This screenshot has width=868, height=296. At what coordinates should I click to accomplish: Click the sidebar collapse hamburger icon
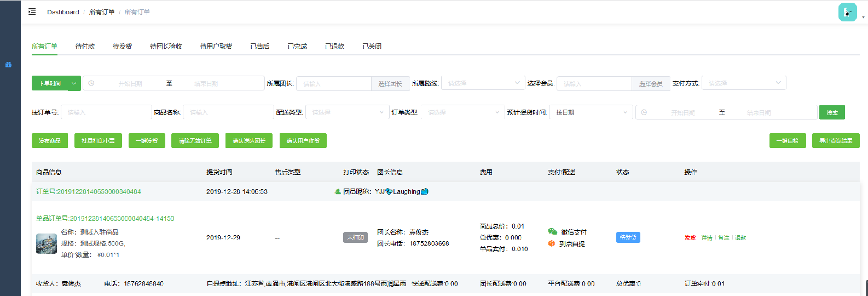pos(32,12)
